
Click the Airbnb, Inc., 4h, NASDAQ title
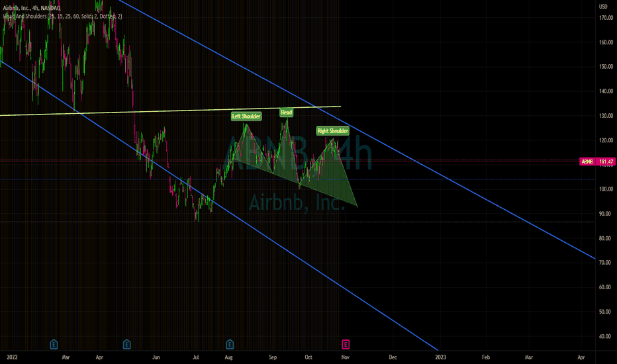tap(32, 8)
